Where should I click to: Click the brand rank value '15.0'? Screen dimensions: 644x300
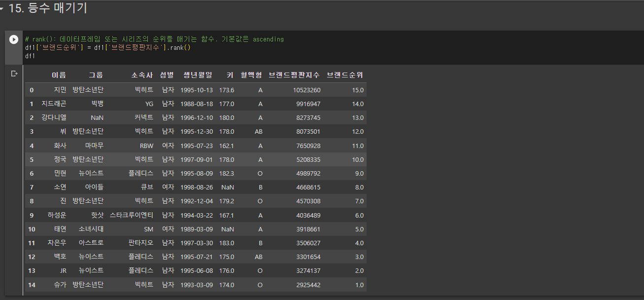[x=358, y=90]
